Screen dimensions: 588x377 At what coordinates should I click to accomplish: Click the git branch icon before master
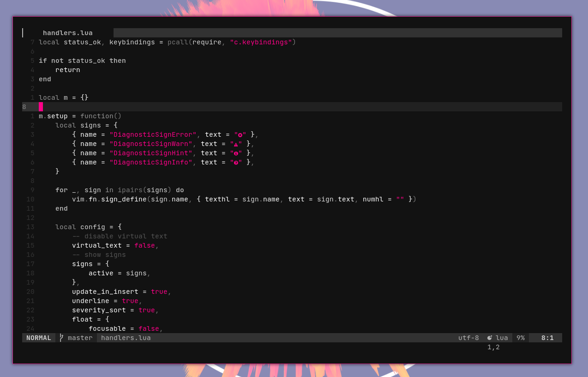[61, 338]
